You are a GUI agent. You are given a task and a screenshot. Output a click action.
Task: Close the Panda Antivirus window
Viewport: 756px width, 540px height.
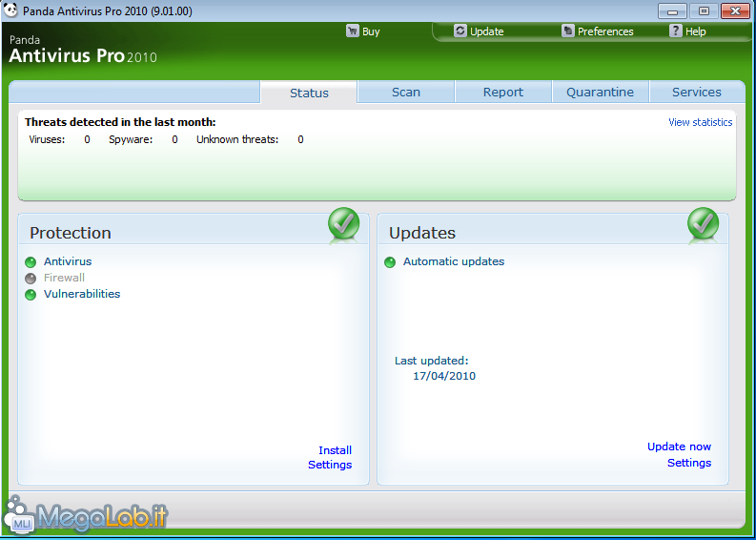(x=735, y=11)
